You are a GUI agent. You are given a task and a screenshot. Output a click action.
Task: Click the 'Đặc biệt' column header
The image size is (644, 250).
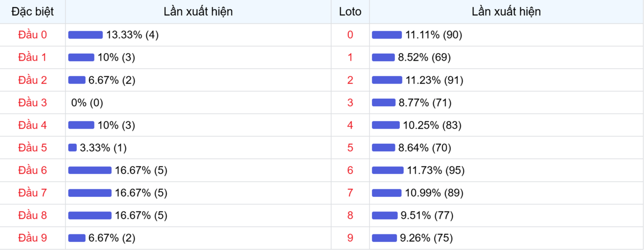coord(33,11)
